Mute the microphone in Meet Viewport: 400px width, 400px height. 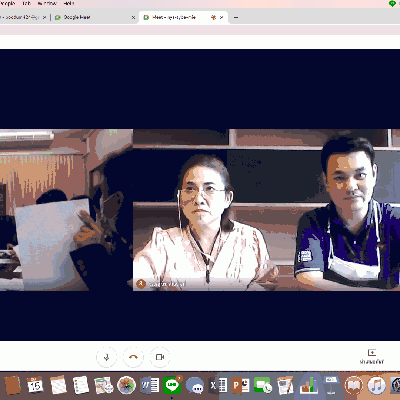[107, 357]
